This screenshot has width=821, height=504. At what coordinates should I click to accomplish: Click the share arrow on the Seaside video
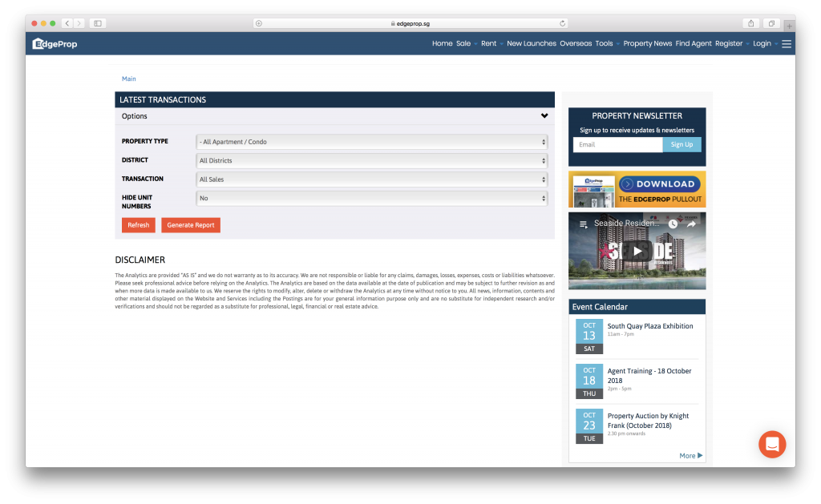pyautogui.click(x=690, y=223)
